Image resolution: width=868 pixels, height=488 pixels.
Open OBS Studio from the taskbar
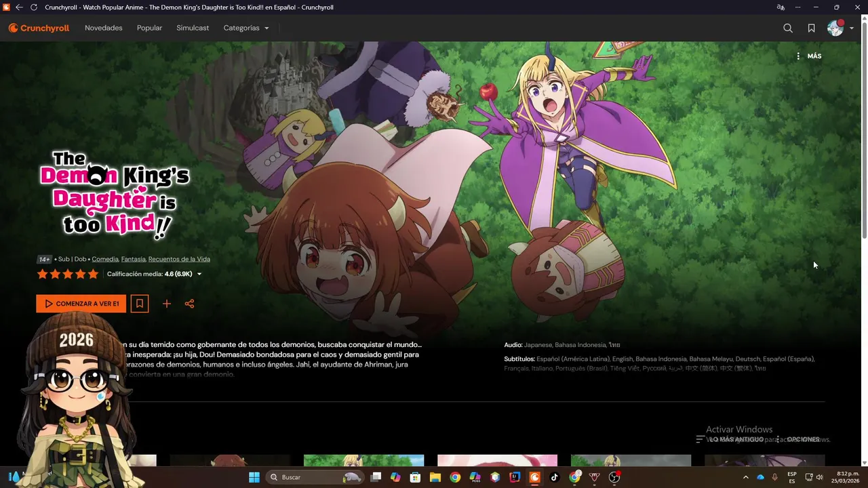[614, 477]
